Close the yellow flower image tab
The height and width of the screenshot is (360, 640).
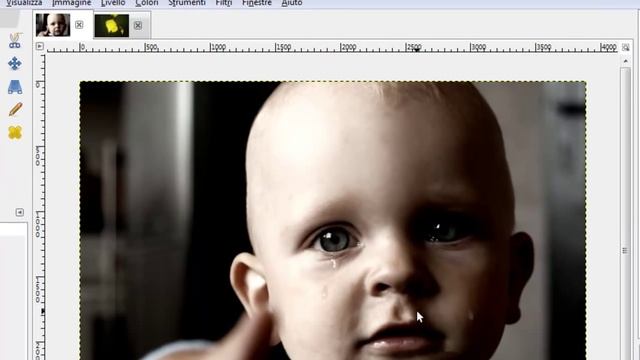tap(138, 25)
